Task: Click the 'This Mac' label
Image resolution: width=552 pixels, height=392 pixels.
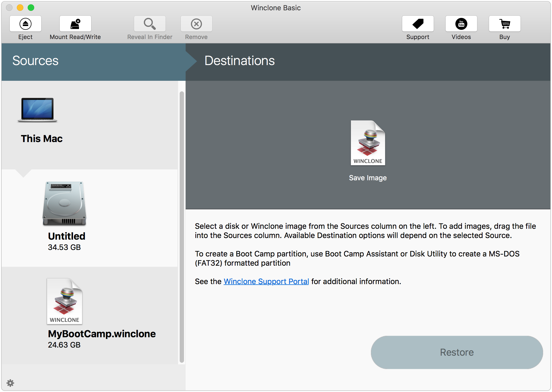Action: [x=42, y=139]
